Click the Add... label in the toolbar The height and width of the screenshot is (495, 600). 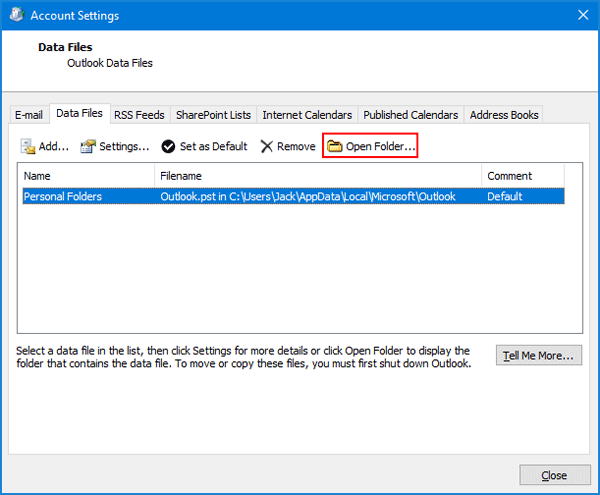[54, 146]
